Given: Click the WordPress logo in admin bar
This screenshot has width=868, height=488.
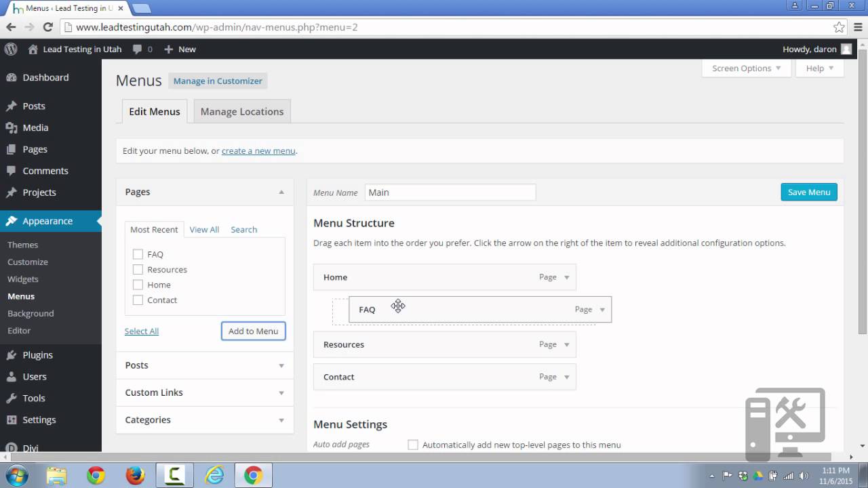Looking at the screenshot, I should tap(11, 49).
